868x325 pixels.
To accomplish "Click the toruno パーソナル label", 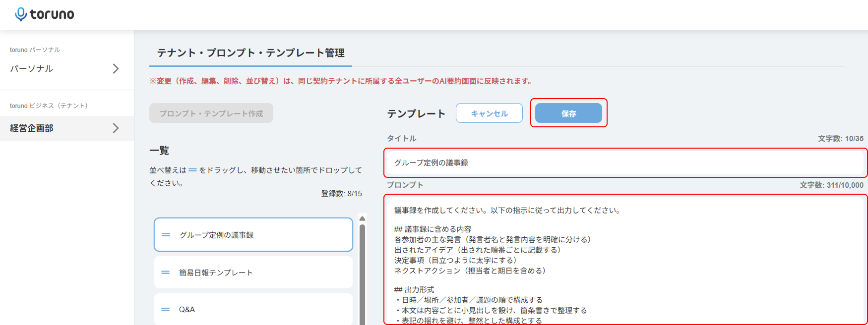I will [x=35, y=50].
